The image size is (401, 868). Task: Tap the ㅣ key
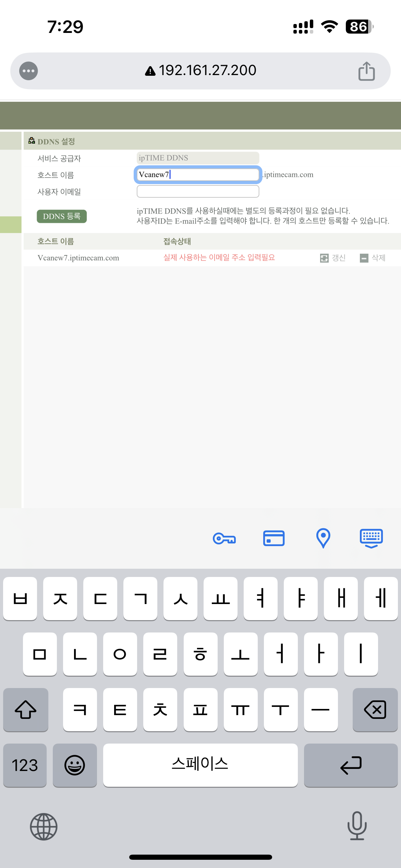pos(361,654)
